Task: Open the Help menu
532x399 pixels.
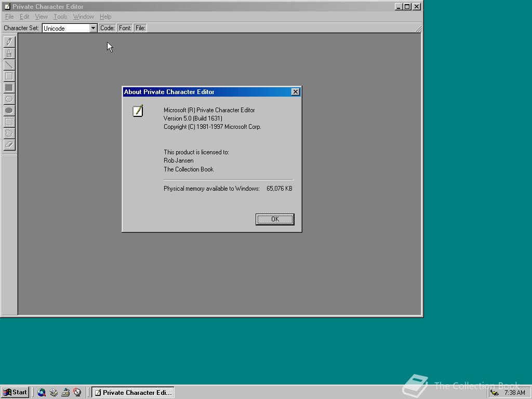Action: click(x=105, y=17)
